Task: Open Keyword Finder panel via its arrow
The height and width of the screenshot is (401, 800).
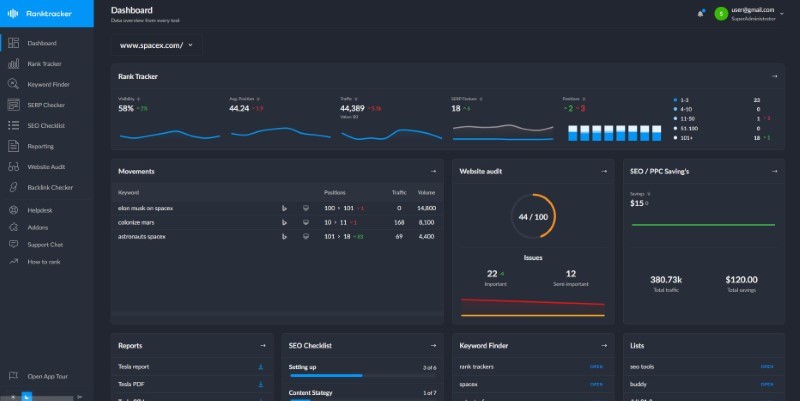Action: click(604, 346)
